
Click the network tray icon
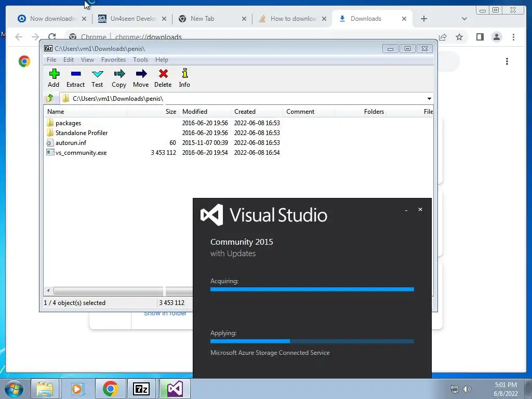[454, 389]
